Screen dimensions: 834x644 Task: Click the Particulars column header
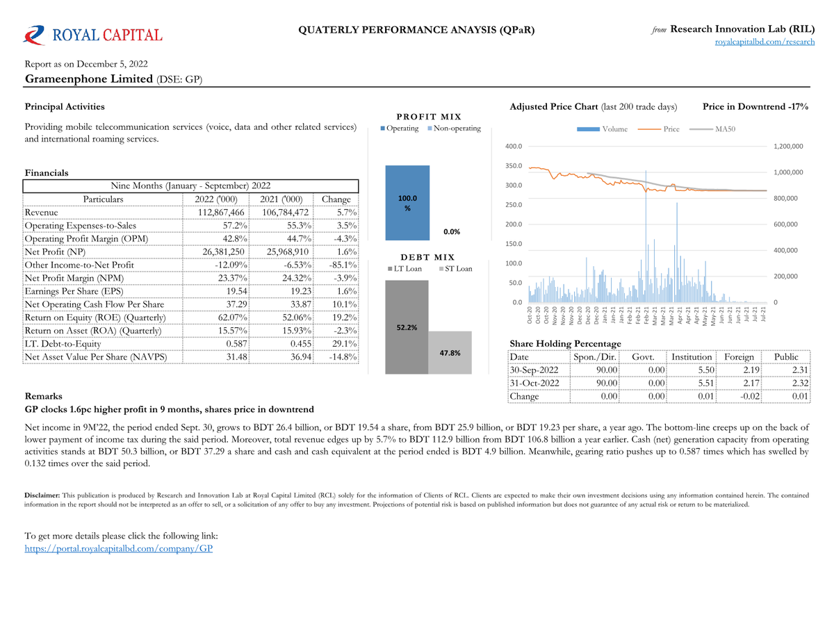point(103,199)
